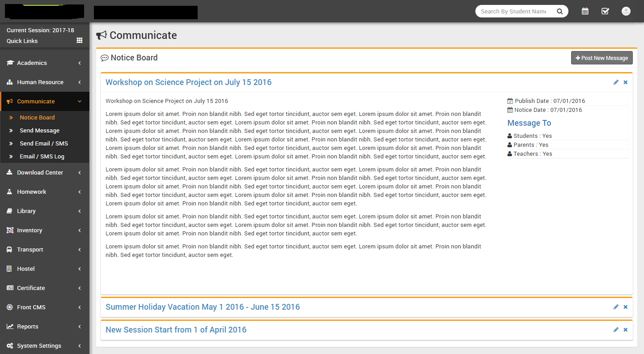Edit the Summer Holiday Vacation notice

(616, 307)
